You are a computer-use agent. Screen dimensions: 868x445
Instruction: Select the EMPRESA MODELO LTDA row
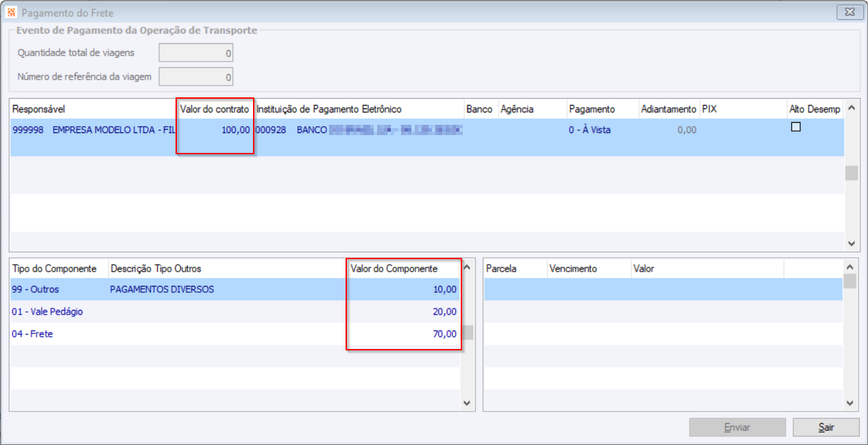pyautogui.click(x=426, y=137)
